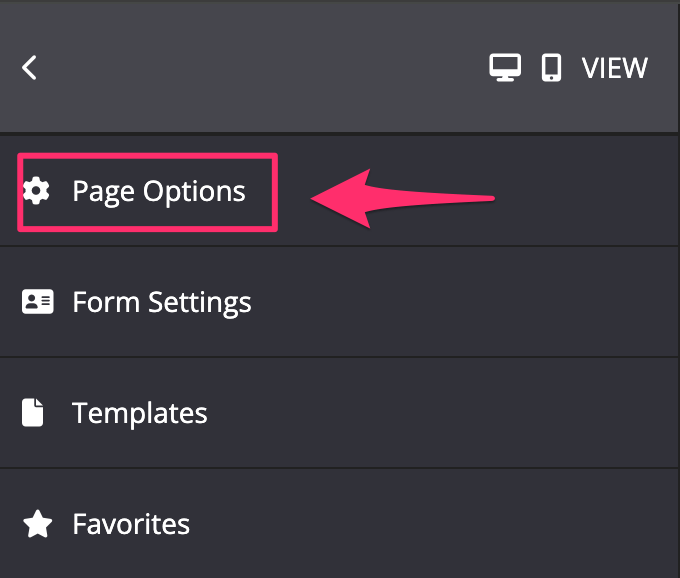680x578 pixels.
Task: Open the Favorites menu item
Action: [x=340, y=523]
